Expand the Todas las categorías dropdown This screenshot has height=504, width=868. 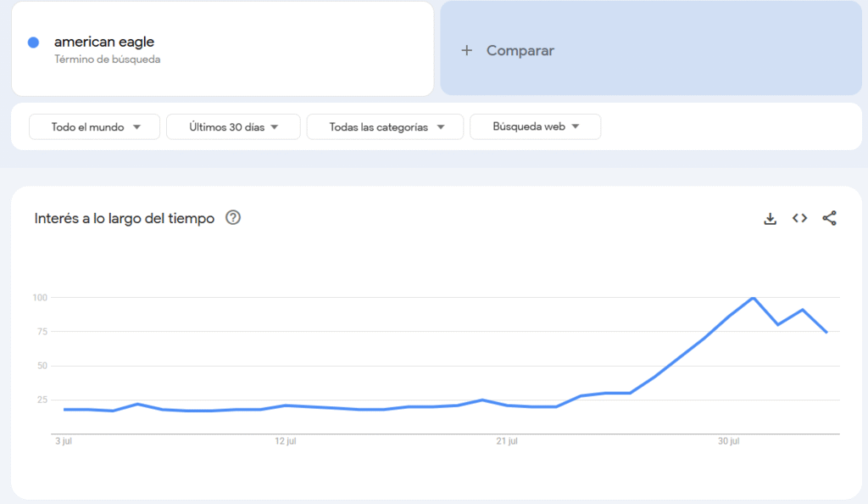[x=385, y=126]
